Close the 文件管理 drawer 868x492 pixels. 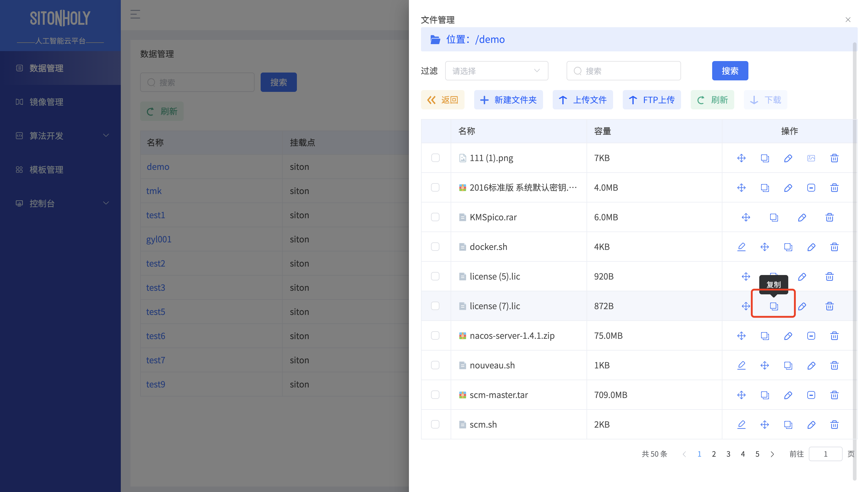tap(848, 20)
